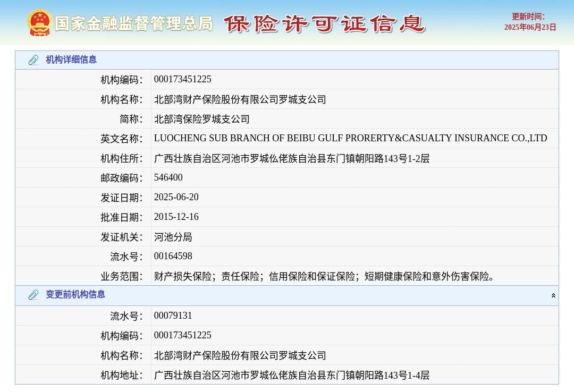The width and height of the screenshot is (574, 392).
Task: Select short name 北部湾保险罗城支公司
Action: pyautogui.click(x=202, y=119)
